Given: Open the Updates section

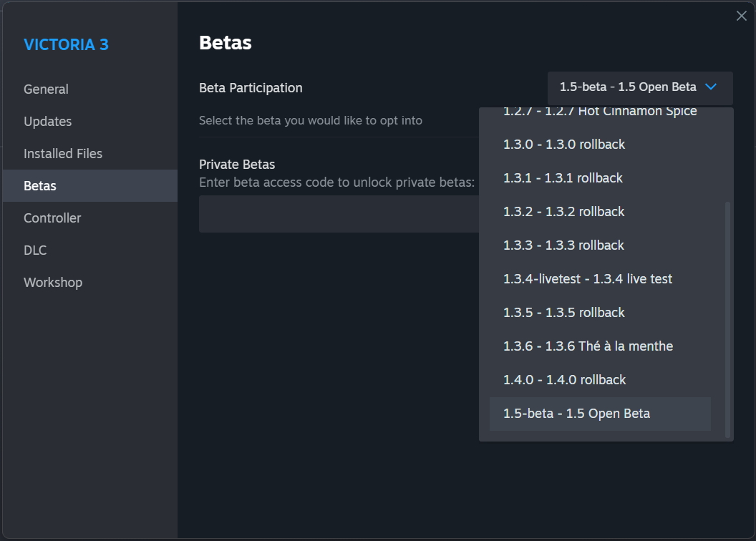Looking at the screenshot, I should pyautogui.click(x=47, y=121).
